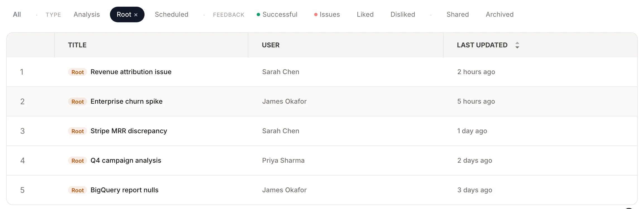Remove the Root filter via its × icon
The image size is (644, 209).
[136, 14]
